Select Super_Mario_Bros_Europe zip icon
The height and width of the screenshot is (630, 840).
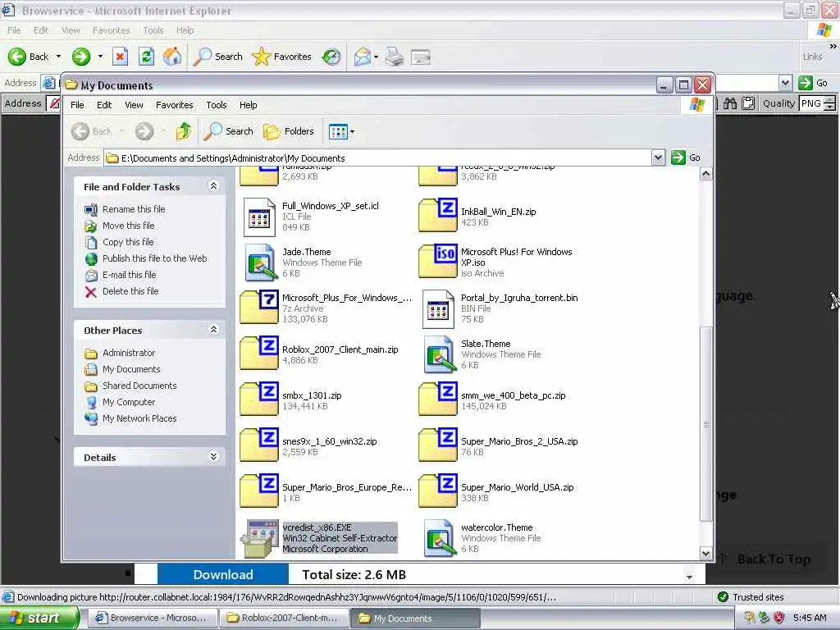[258, 491]
